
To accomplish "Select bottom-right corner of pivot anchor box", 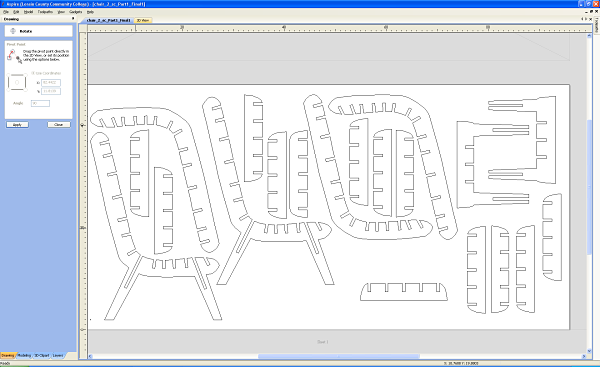I will click(25, 90).
